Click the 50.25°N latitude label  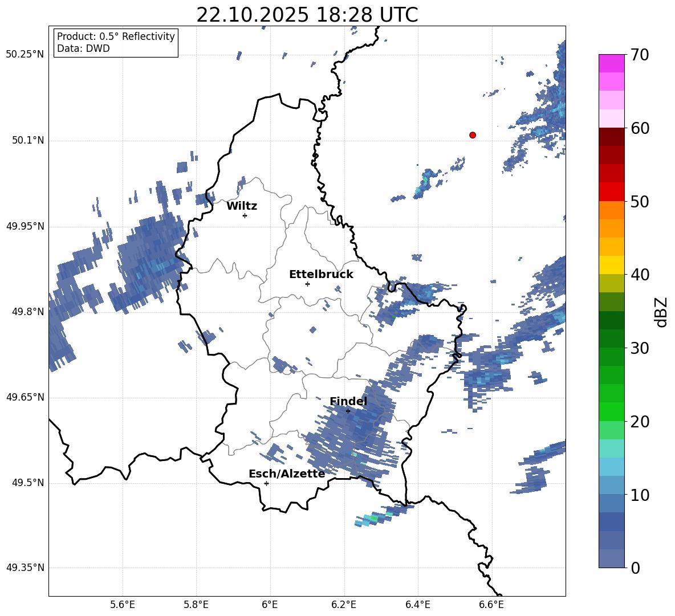pyautogui.click(x=25, y=55)
